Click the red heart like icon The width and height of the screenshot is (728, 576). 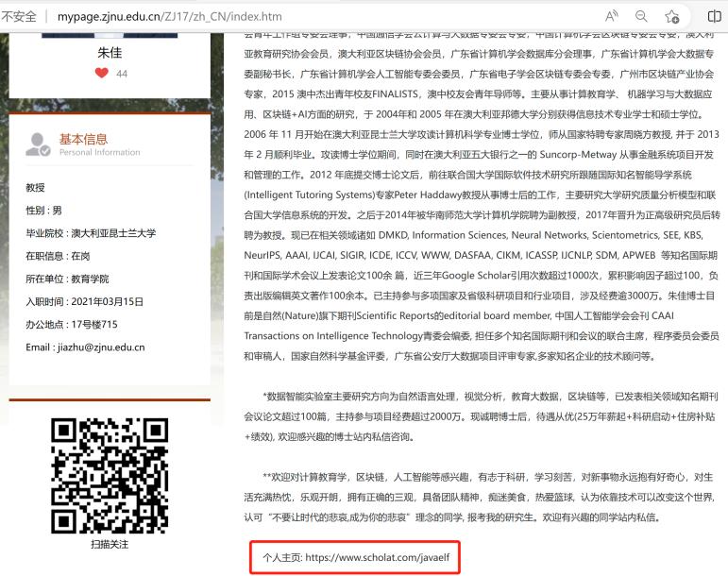tap(102, 73)
